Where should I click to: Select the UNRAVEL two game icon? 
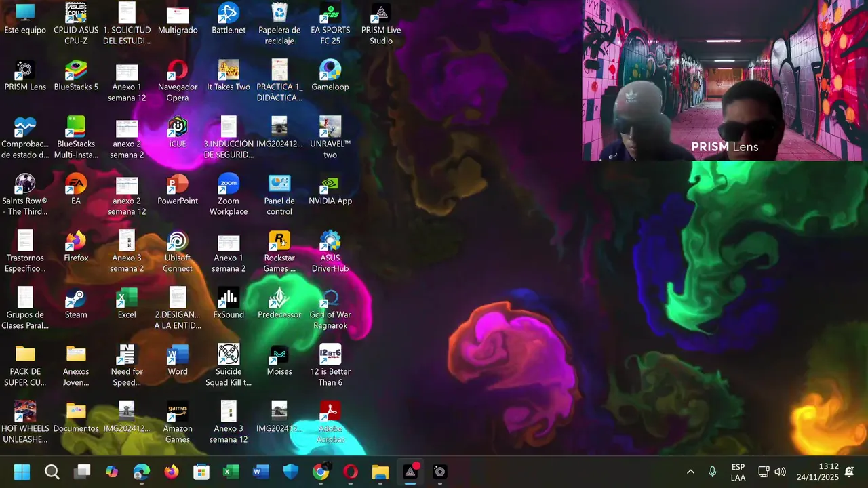330,138
